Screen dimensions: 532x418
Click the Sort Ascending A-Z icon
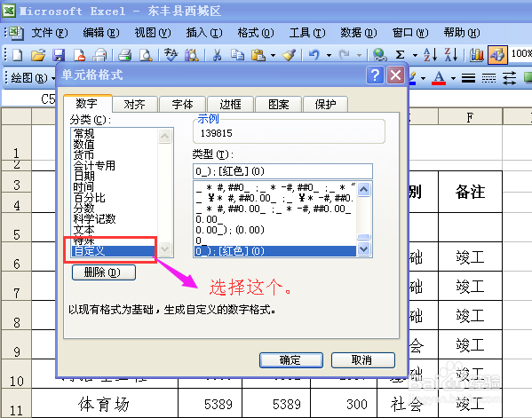[x=431, y=55]
